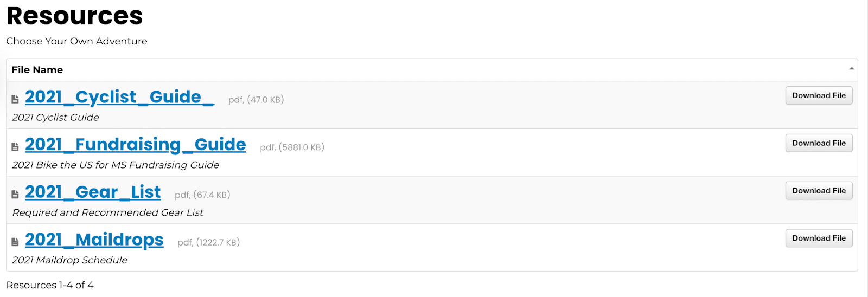Click the "Choose Your Own Adventure" subtitle

point(76,41)
